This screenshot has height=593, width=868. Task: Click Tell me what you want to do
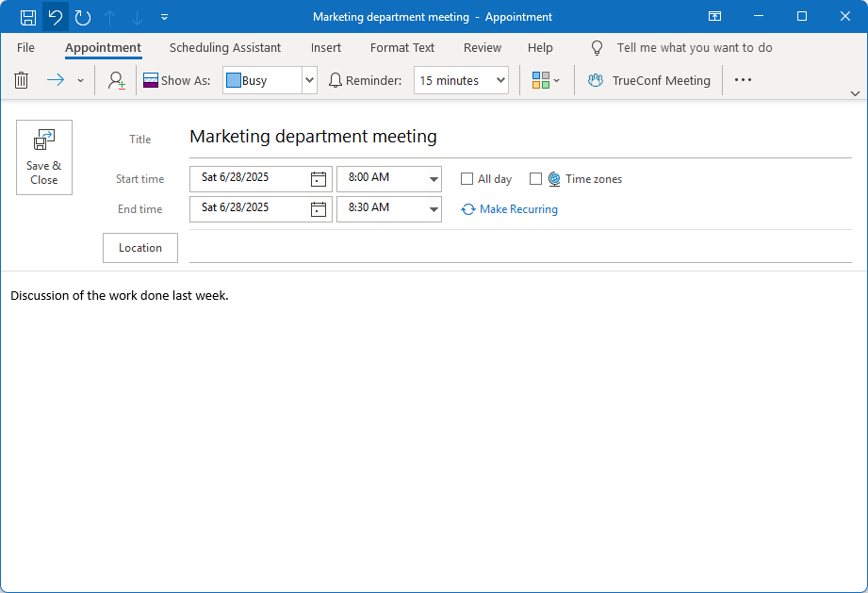click(x=695, y=48)
